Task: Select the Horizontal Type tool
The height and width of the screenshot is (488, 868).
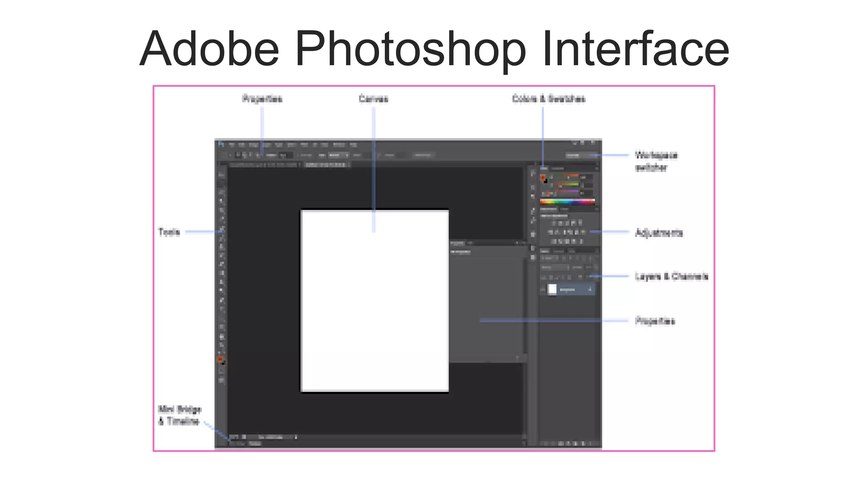Action: 221,309
